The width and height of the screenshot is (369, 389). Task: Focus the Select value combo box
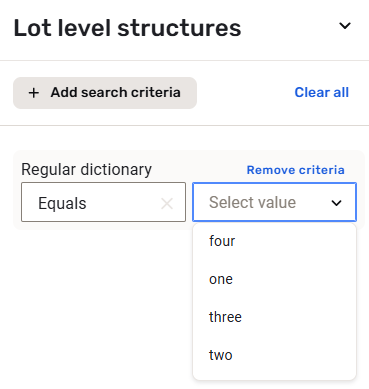(274, 202)
